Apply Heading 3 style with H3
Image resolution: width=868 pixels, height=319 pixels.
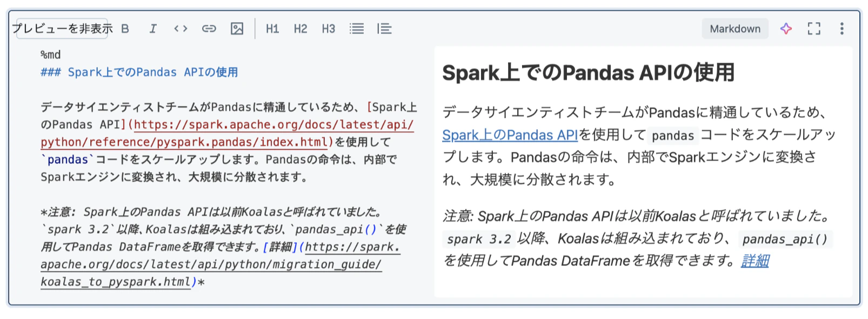click(x=329, y=29)
